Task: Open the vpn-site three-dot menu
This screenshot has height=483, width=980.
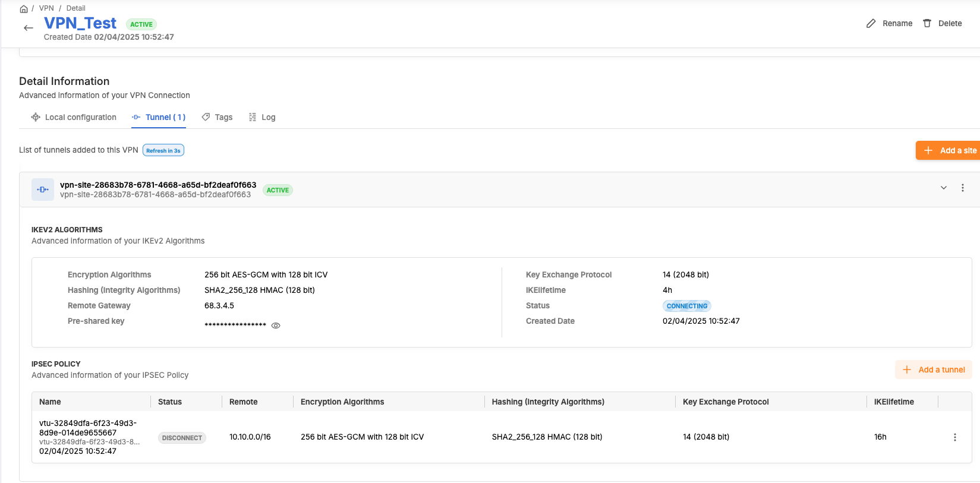Action: pos(962,188)
